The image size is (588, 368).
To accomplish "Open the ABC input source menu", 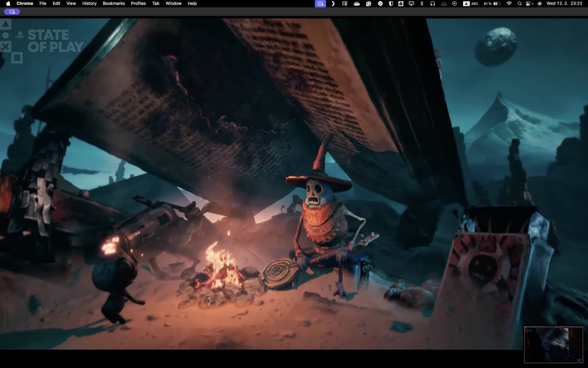I will pos(471,3).
